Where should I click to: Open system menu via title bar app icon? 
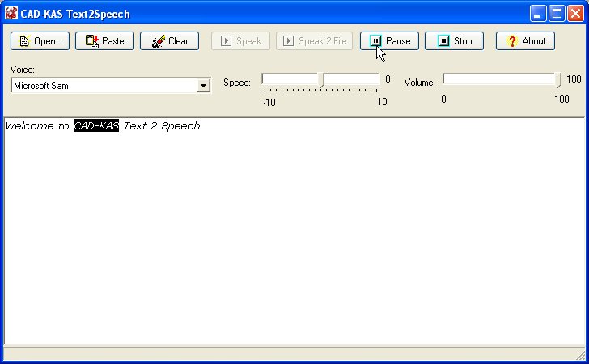pos(11,14)
